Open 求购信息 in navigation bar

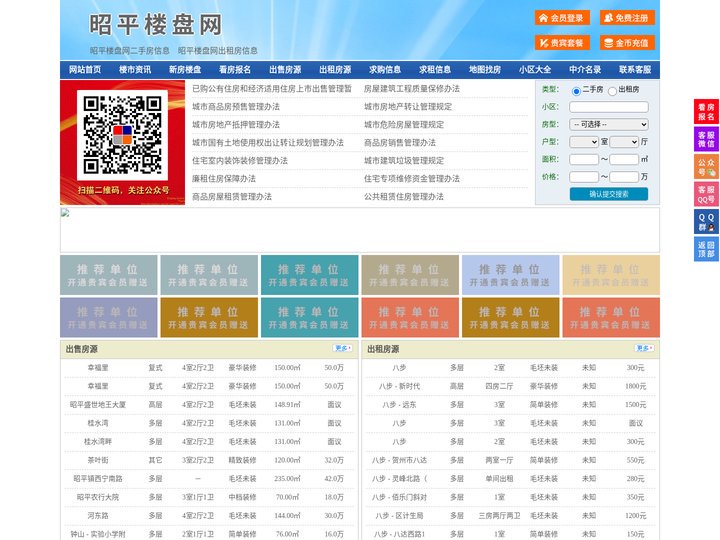(x=385, y=70)
